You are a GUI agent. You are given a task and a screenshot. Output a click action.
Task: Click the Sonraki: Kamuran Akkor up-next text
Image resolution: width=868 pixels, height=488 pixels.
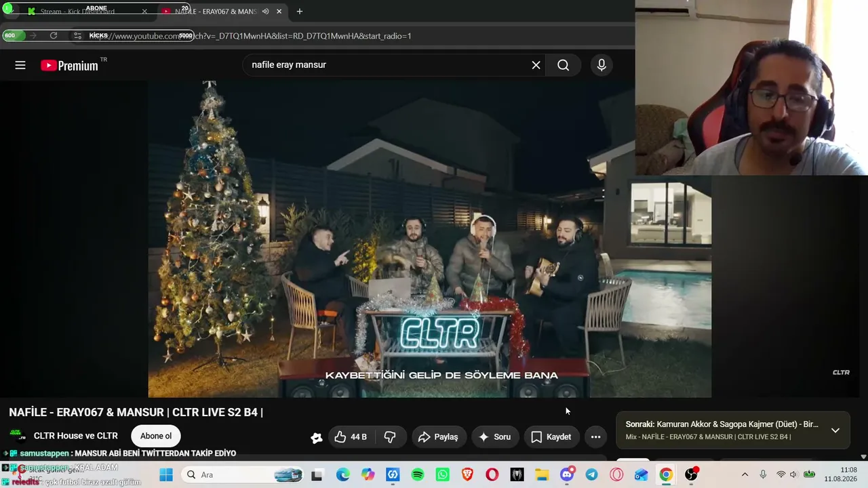click(722, 424)
